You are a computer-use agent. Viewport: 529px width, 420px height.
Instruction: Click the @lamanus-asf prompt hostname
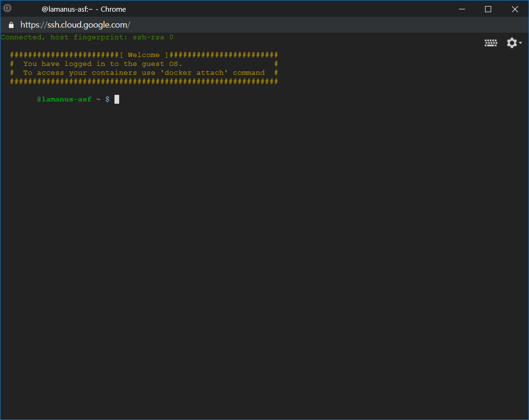coord(64,99)
